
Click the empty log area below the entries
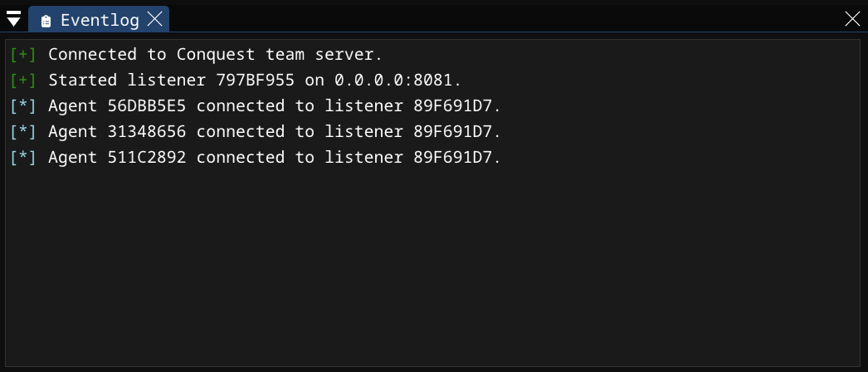click(432, 266)
